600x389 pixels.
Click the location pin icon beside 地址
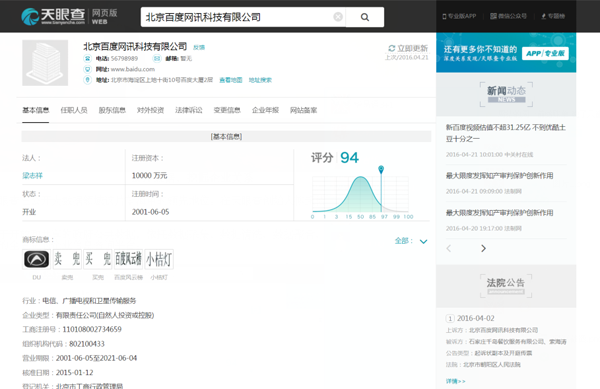(88, 80)
